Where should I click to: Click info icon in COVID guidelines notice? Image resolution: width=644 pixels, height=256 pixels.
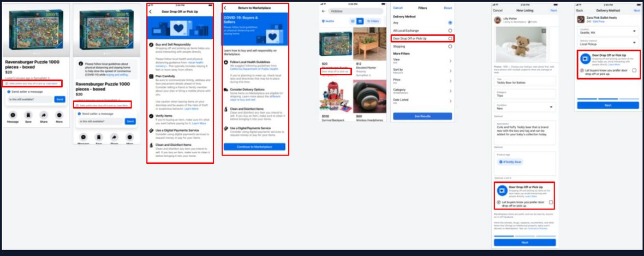click(82, 64)
